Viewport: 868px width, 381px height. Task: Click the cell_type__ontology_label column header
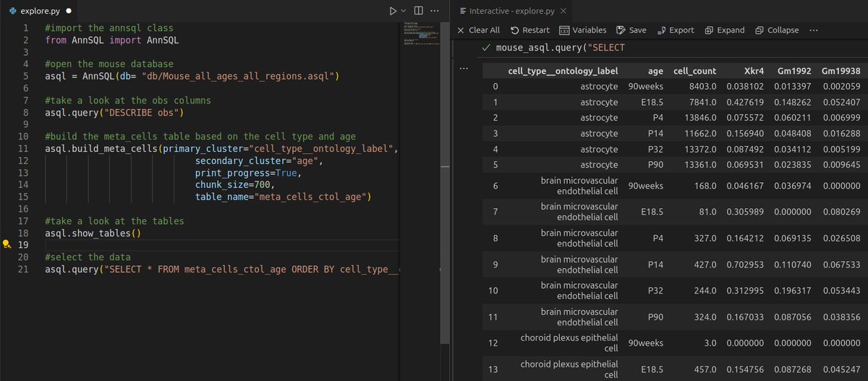[x=563, y=71]
